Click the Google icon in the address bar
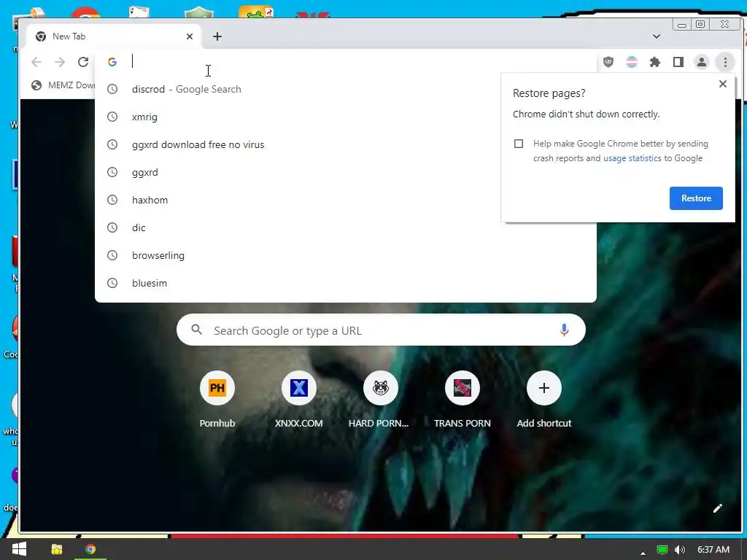The image size is (747, 560). [112, 62]
